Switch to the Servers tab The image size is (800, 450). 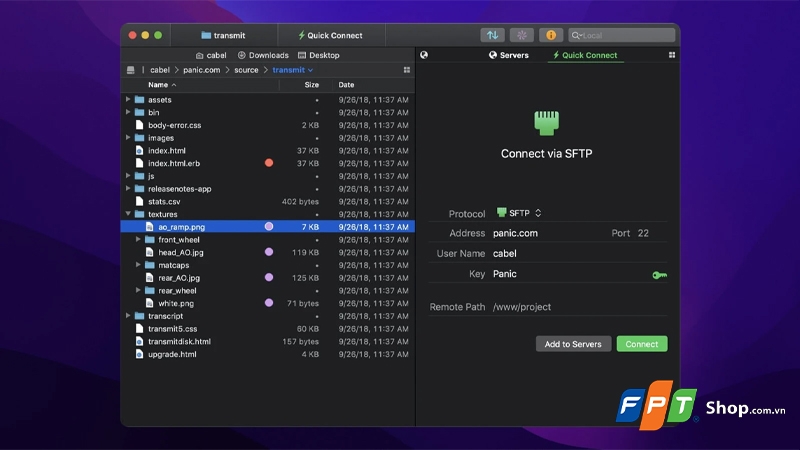pos(509,55)
